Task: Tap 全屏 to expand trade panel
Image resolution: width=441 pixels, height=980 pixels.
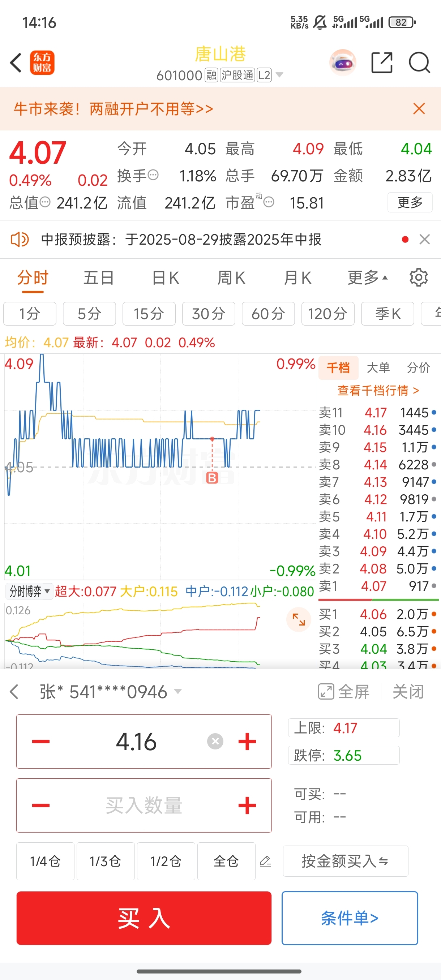Action: [344, 692]
